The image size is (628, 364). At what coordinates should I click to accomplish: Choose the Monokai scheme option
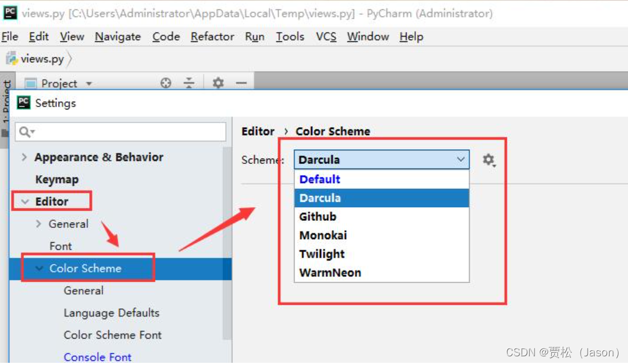point(382,235)
